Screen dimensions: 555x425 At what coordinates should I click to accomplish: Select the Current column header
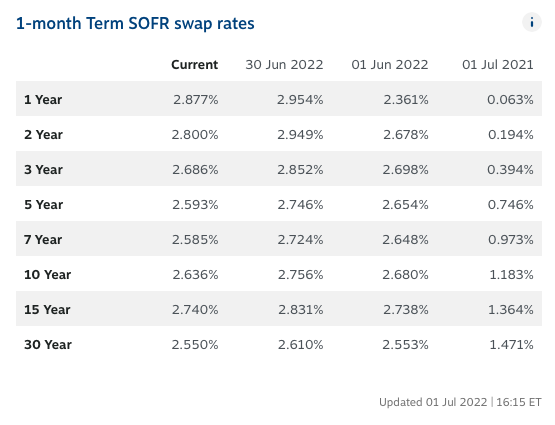pyautogui.click(x=195, y=65)
